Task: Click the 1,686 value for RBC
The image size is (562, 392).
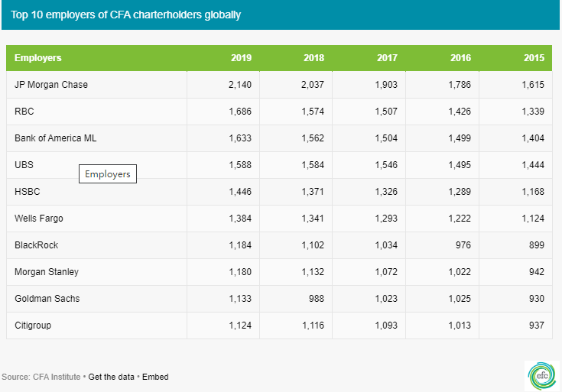Action: pyautogui.click(x=240, y=112)
